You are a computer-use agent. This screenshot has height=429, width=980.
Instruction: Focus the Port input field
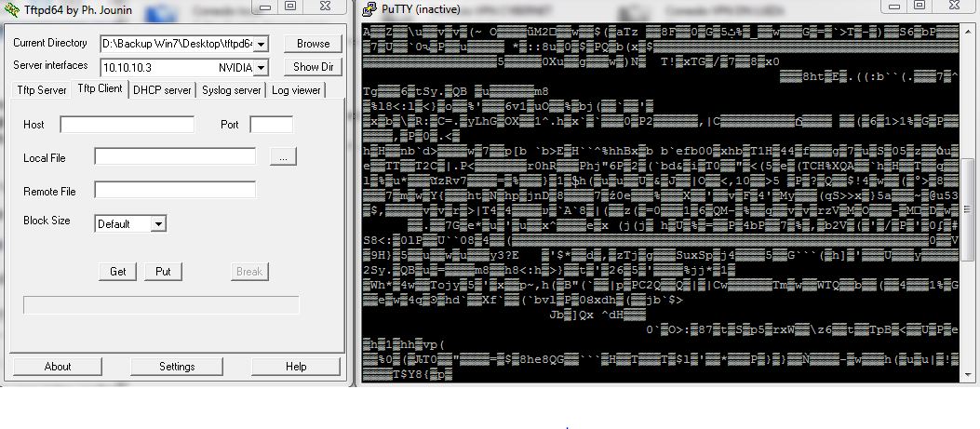[x=271, y=125]
